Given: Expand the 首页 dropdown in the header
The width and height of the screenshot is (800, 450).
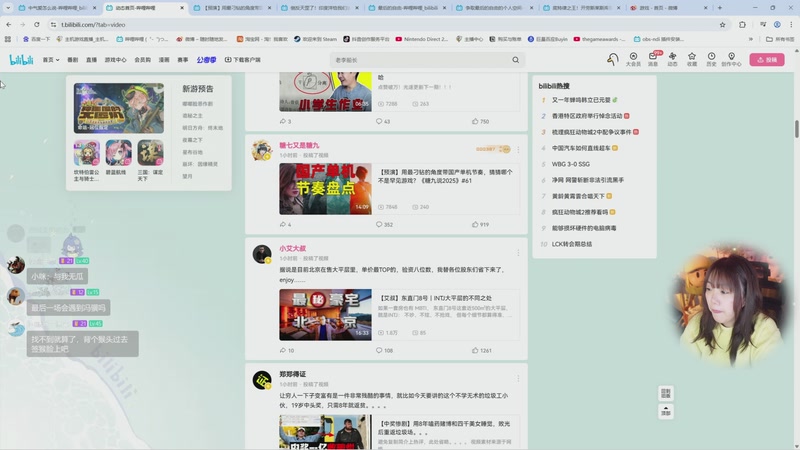Looking at the screenshot, I should coord(51,60).
